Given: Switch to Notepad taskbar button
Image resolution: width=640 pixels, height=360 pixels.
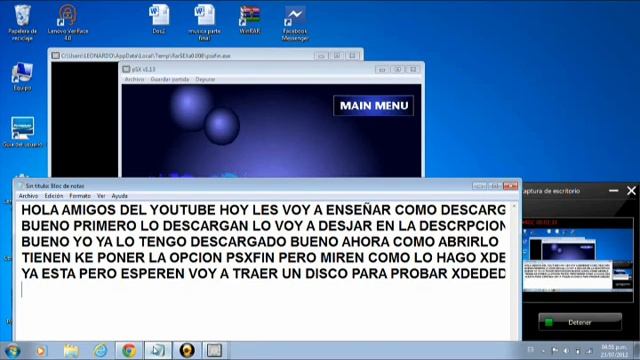Looking at the screenshot, I should 158,351.
